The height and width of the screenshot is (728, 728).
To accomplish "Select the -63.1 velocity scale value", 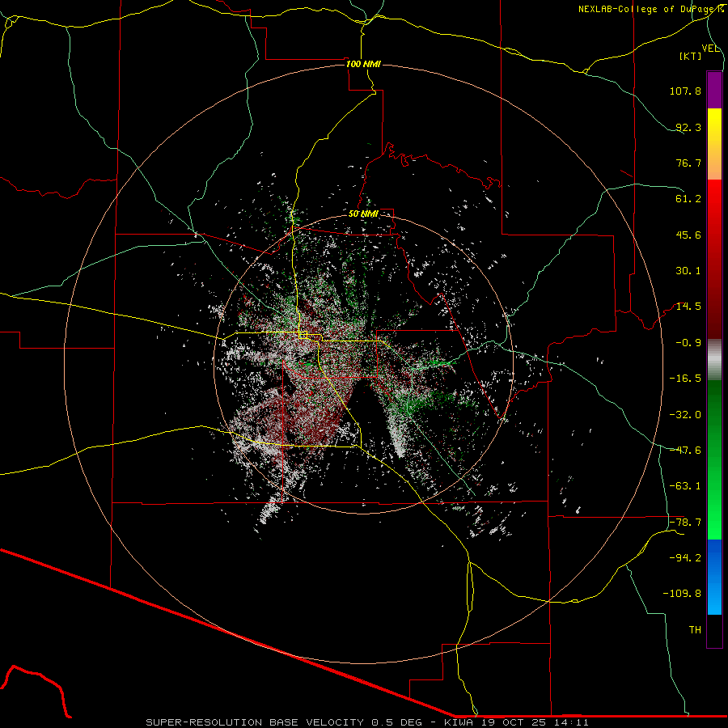I will point(685,486).
